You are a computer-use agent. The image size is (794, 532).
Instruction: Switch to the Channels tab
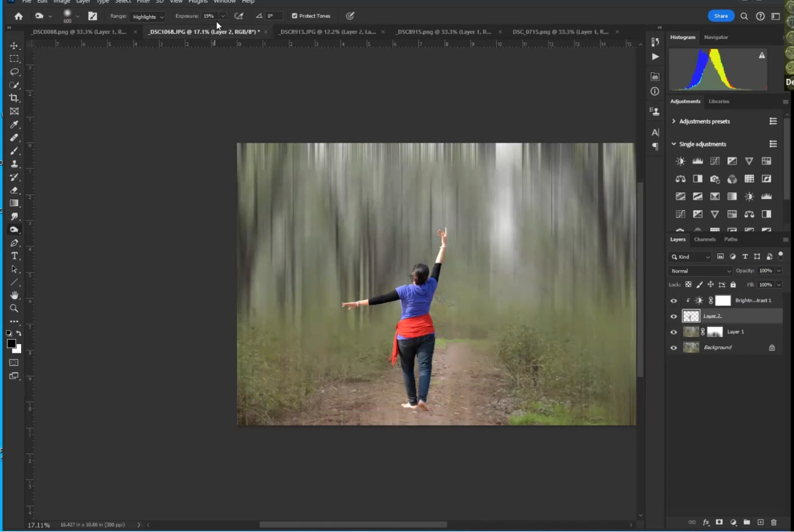pos(704,239)
